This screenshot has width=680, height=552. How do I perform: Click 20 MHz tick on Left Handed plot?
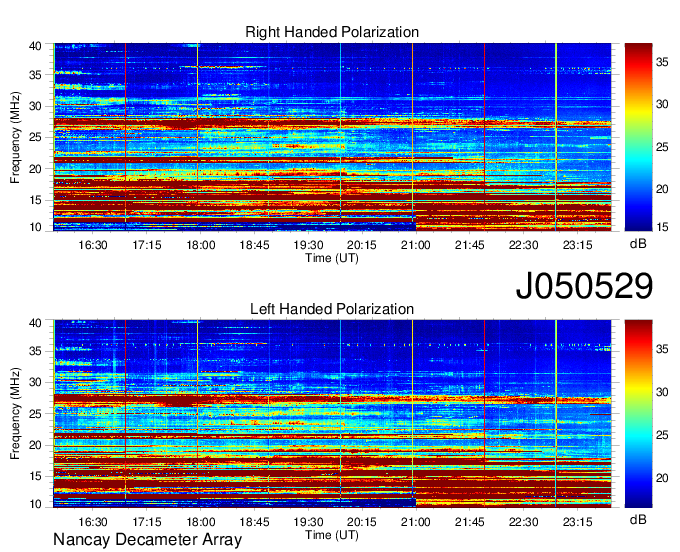pos(35,445)
